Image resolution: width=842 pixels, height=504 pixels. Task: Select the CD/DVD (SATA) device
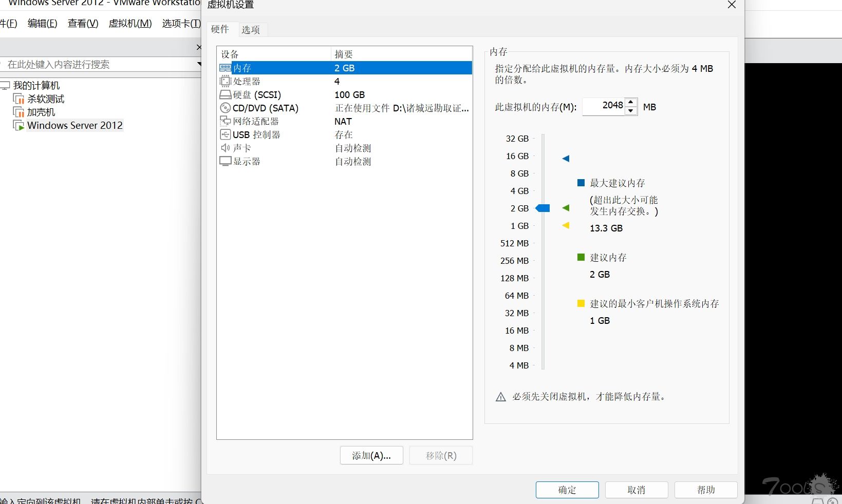[x=265, y=108]
